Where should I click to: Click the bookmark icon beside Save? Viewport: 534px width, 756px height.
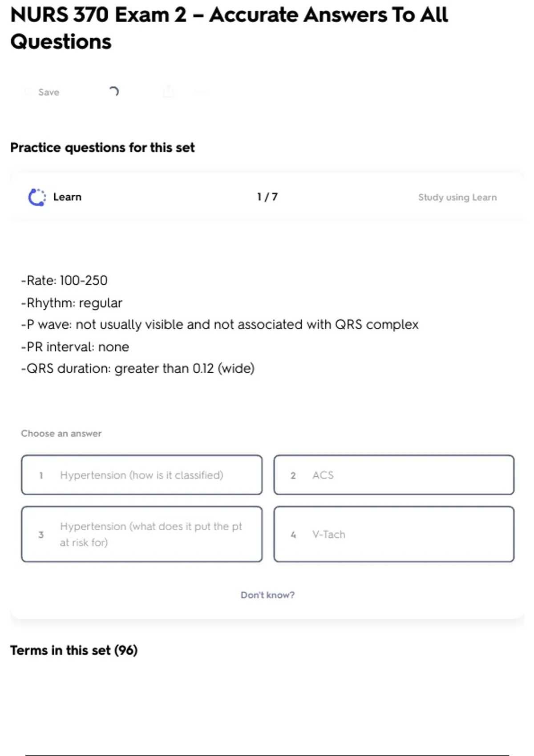28,92
